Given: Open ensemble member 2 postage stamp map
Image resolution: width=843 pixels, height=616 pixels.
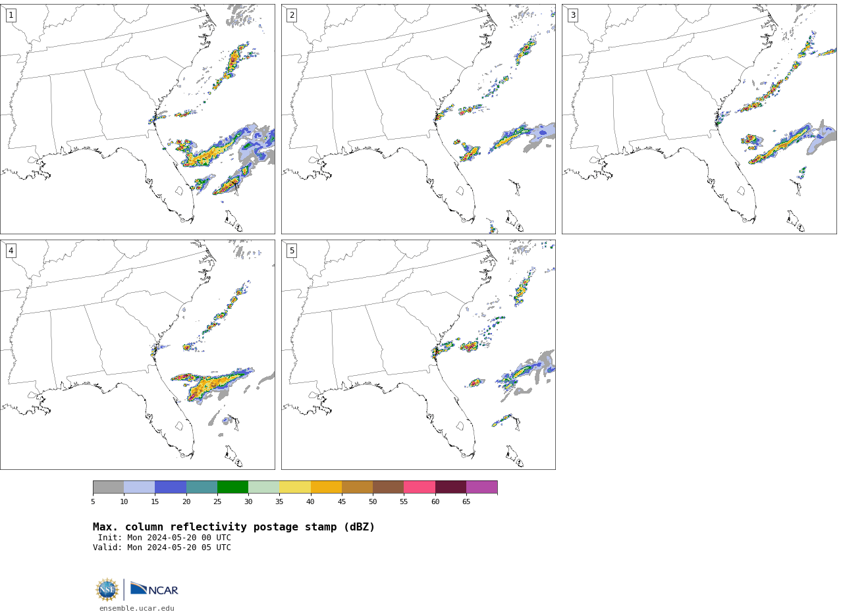Looking at the screenshot, I should (x=418, y=118).
